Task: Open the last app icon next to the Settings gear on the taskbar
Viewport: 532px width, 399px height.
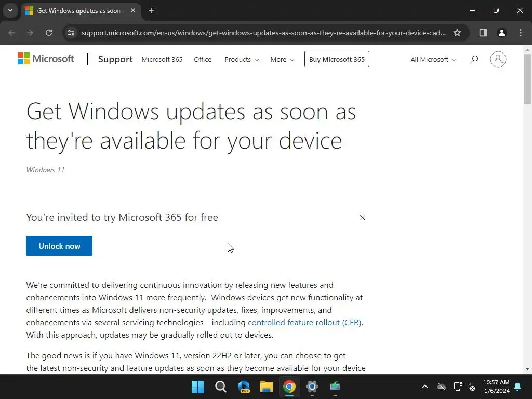Action: (x=335, y=387)
